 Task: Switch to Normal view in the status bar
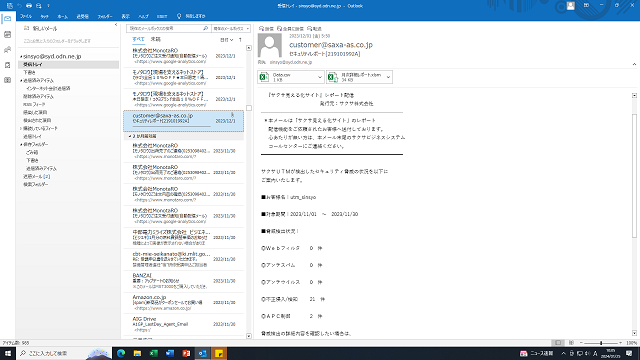tap(558, 343)
